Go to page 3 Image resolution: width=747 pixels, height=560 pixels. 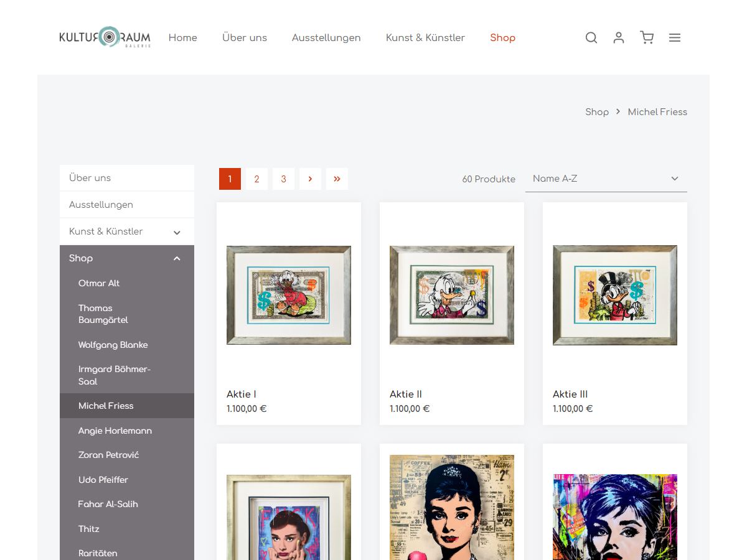283,179
